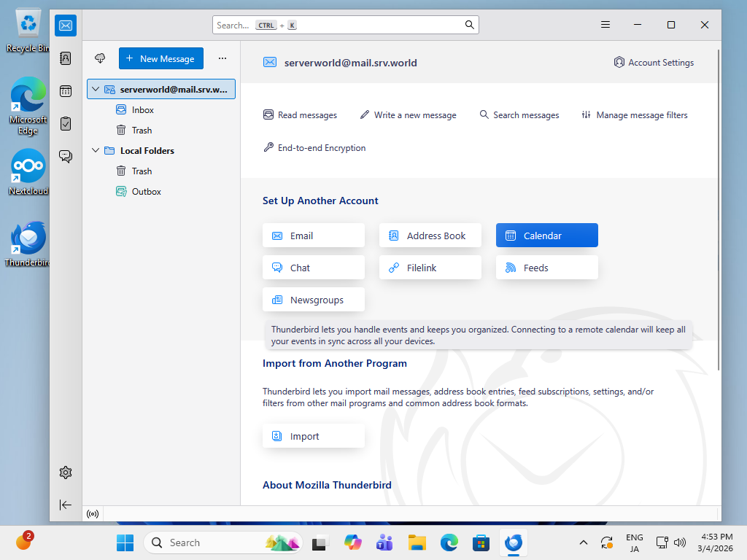Set up an Address Book
Image resolution: width=747 pixels, height=560 pixels.
click(x=430, y=236)
